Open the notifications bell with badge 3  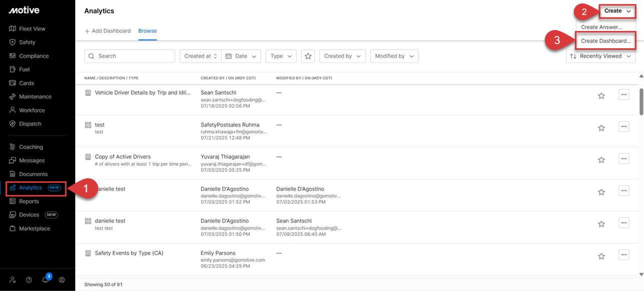[45, 280]
